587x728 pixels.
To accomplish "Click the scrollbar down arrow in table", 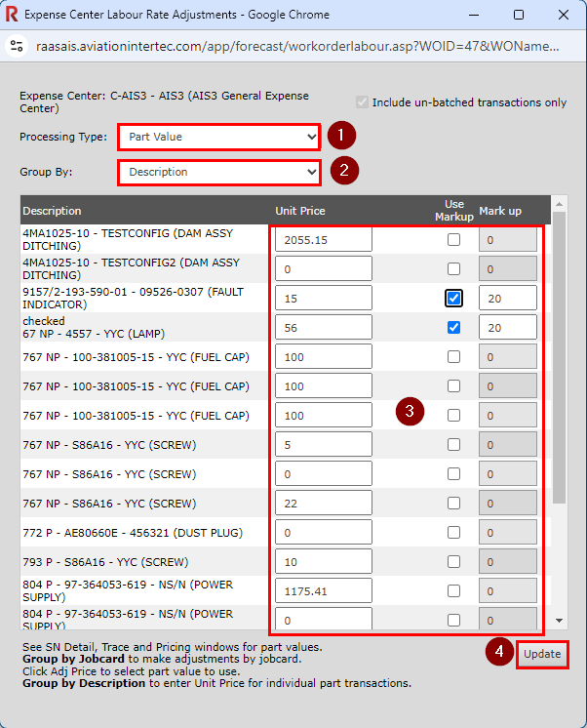I will (559, 620).
